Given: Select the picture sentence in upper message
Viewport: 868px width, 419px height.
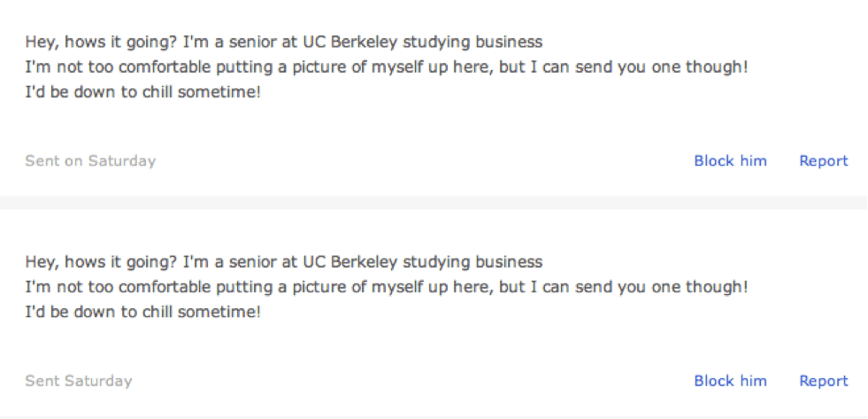Looking at the screenshot, I should [x=386, y=66].
